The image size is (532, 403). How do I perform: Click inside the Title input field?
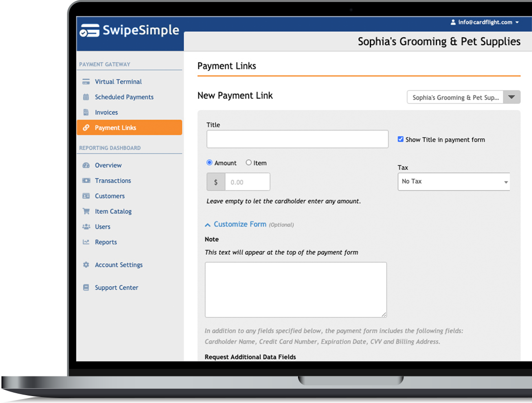[297, 139]
